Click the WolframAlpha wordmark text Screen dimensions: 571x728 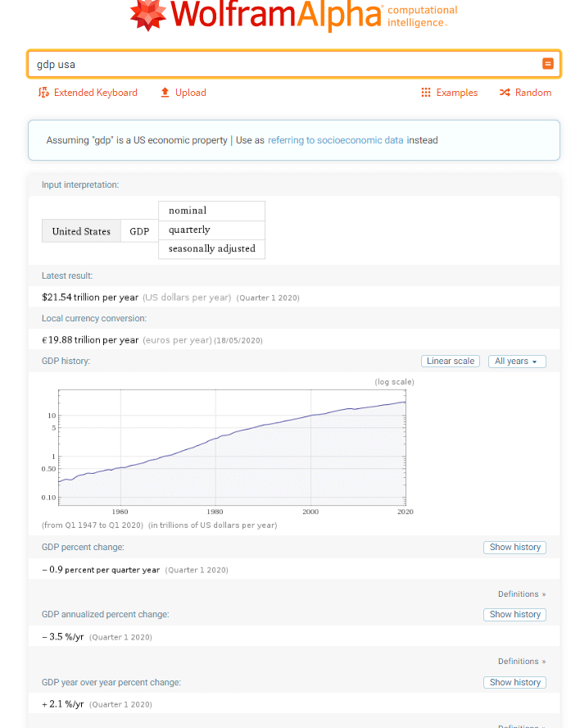point(276,15)
